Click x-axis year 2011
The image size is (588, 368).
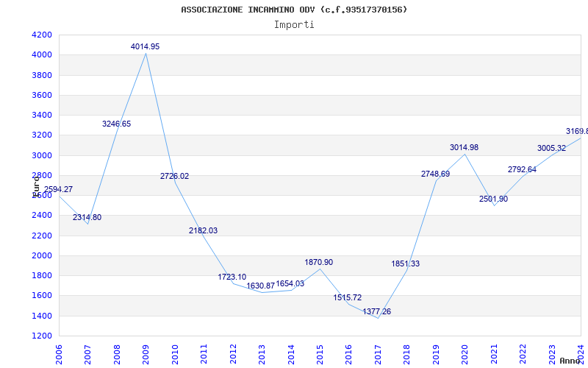click(204, 354)
